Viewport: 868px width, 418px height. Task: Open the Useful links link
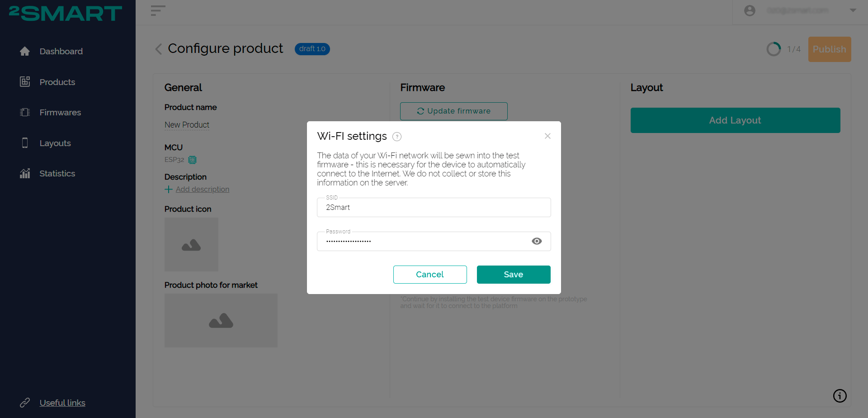62,403
